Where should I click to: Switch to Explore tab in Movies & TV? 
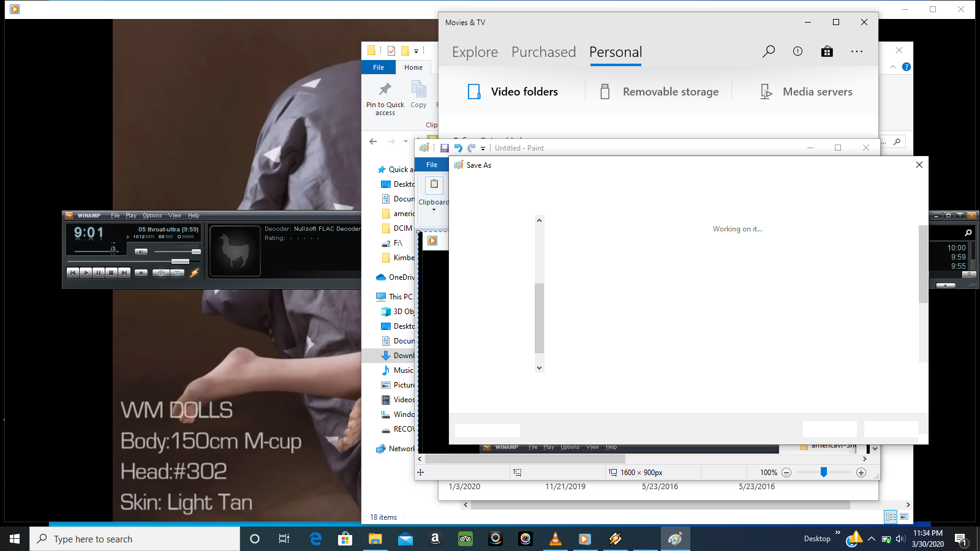[x=475, y=52]
